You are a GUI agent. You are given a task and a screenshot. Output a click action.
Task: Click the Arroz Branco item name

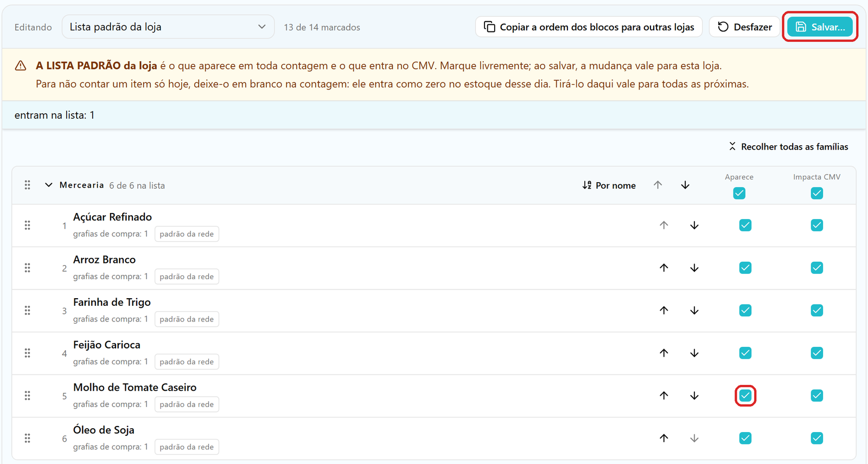[105, 260]
